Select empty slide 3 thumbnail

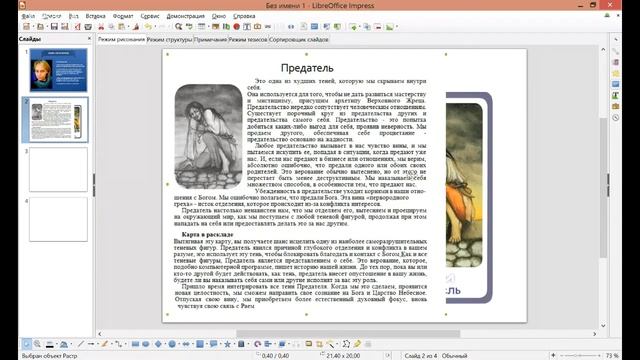pyautogui.click(x=58, y=169)
